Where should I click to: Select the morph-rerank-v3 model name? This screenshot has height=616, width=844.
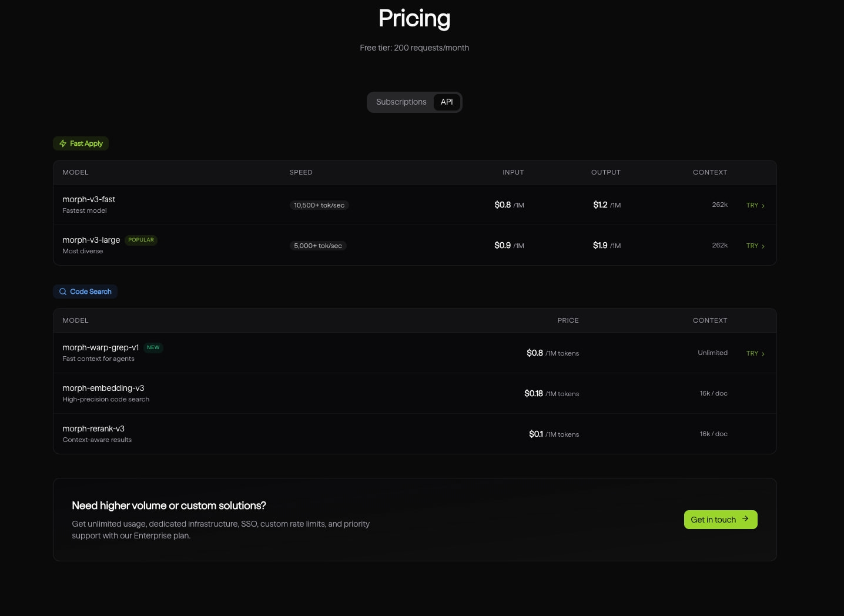coord(93,428)
